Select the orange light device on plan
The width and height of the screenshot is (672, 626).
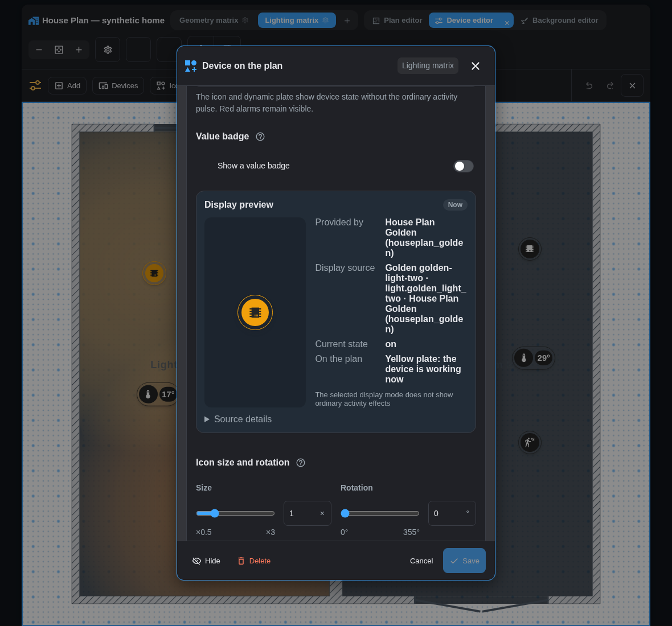(154, 273)
